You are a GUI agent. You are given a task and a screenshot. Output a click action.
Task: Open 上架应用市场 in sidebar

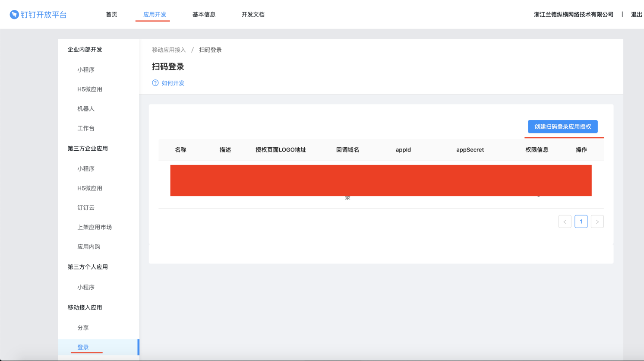coord(95,227)
